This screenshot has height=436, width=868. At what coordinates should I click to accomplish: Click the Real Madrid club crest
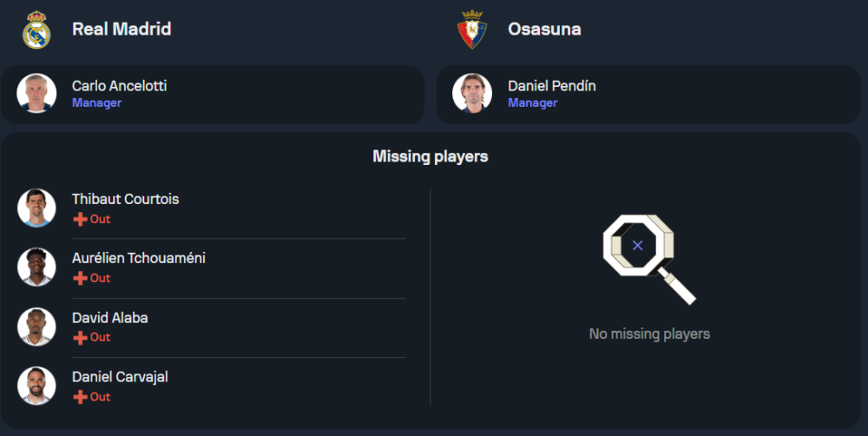coord(36,30)
